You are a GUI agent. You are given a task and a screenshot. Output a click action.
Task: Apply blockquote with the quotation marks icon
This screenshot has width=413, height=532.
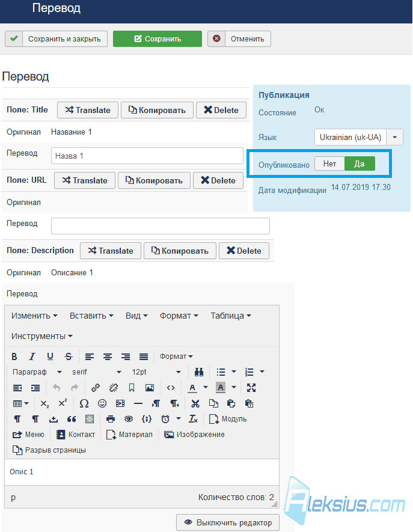tap(72, 420)
